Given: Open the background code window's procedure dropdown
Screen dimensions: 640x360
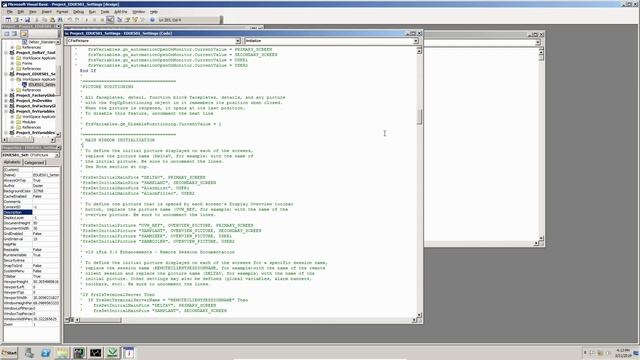Looking at the screenshot, I should [x=538, y=42].
